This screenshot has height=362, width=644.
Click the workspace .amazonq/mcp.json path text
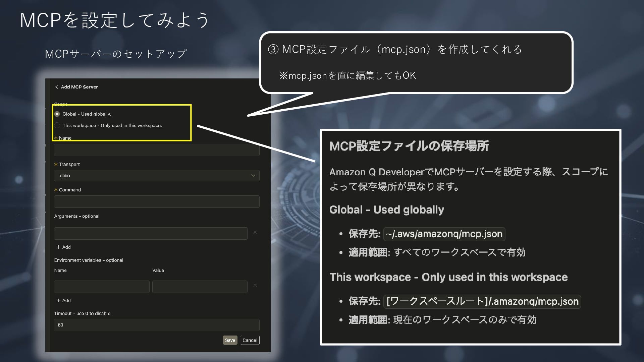pyautogui.click(x=482, y=301)
